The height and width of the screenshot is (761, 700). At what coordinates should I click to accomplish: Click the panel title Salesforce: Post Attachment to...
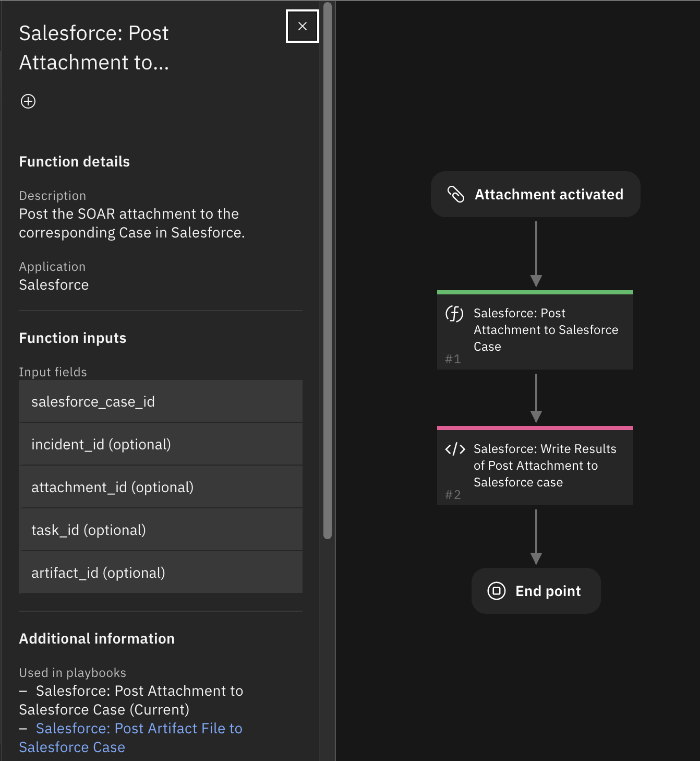point(94,47)
